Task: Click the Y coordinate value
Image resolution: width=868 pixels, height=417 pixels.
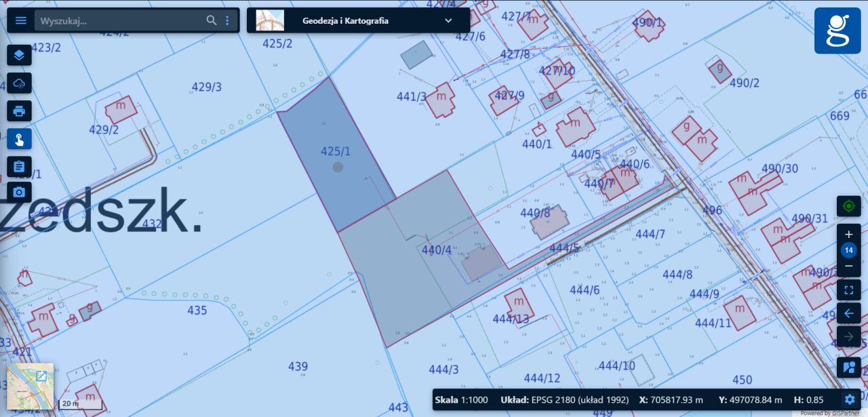Action: (x=755, y=400)
